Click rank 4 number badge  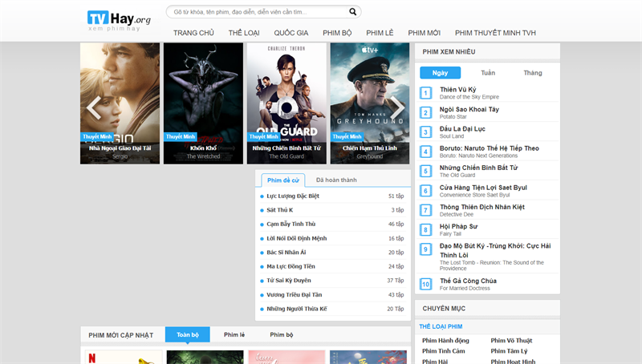(425, 152)
